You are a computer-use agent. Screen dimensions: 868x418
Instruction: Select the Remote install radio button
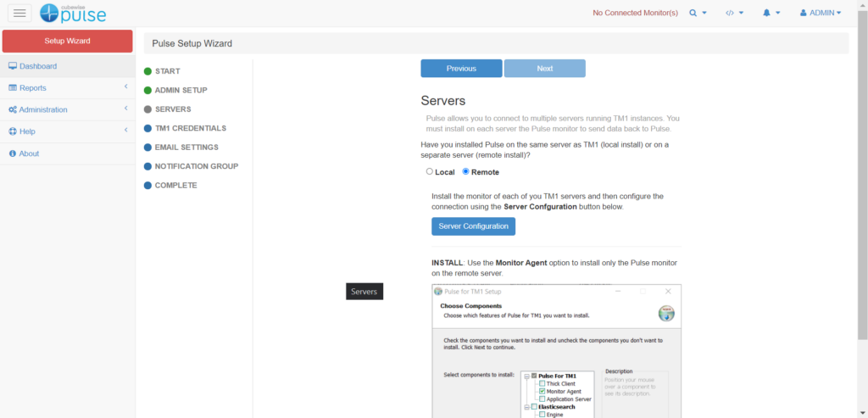click(x=465, y=172)
